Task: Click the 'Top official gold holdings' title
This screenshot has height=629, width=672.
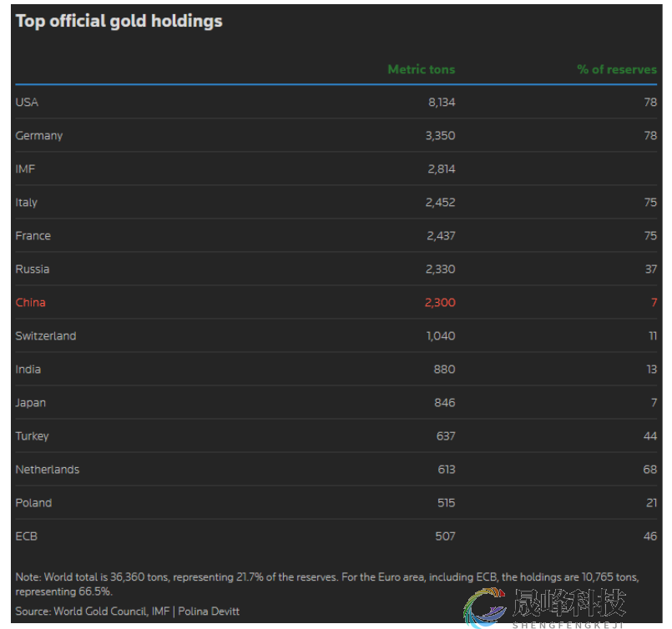Action: coord(119,21)
